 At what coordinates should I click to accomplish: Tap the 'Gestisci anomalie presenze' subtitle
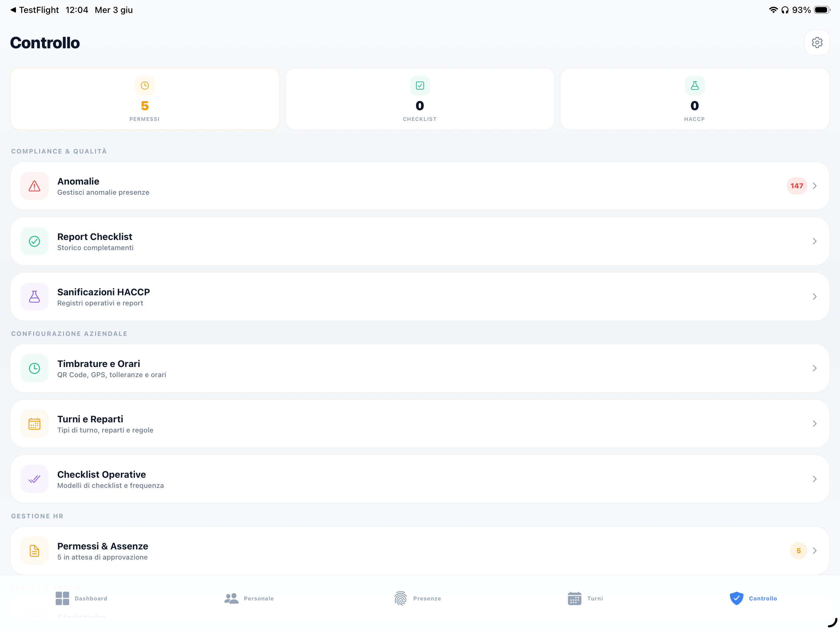(x=103, y=192)
